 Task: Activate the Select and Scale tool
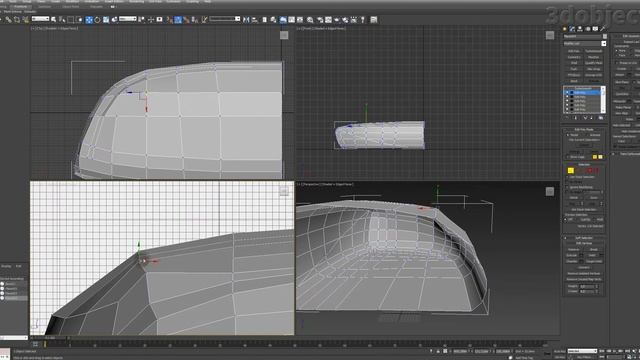106,20
